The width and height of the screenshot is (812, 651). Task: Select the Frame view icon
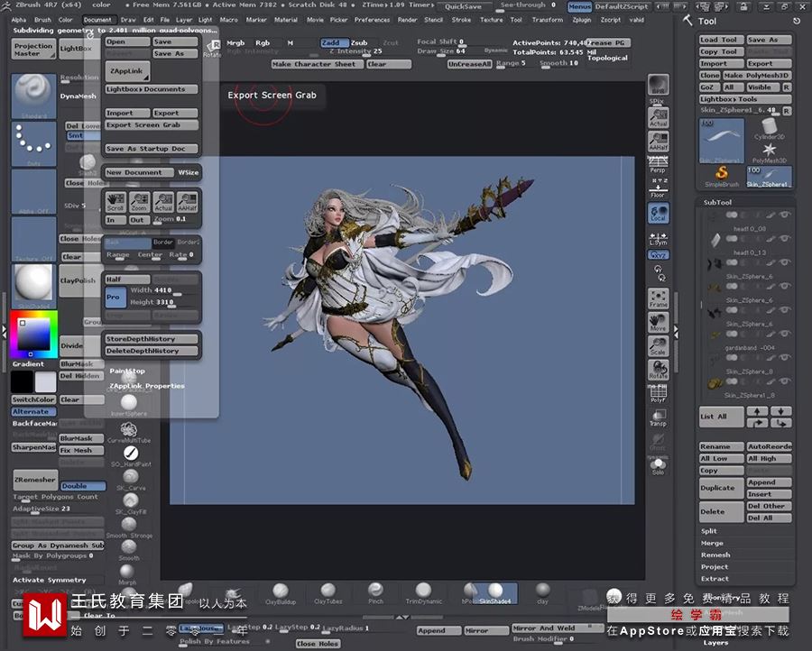[658, 298]
